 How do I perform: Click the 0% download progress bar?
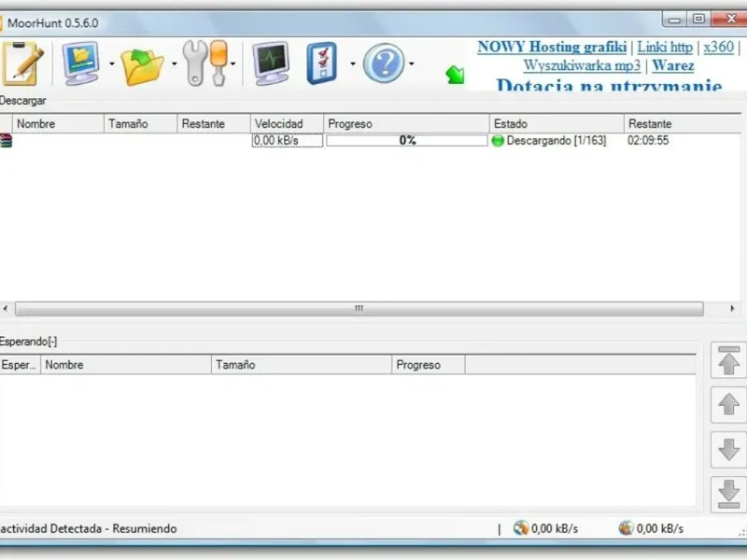407,141
